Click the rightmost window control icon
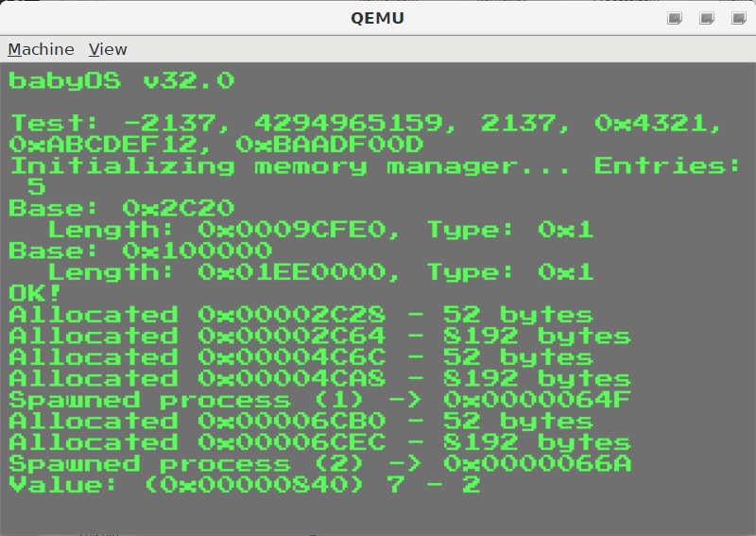 coord(739,18)
